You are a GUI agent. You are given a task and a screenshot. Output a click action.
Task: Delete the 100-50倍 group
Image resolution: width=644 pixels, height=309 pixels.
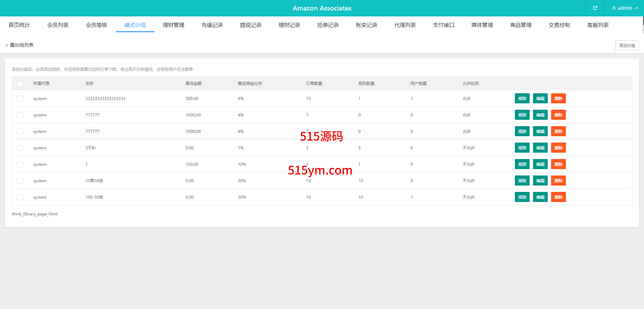pos(558,197)
